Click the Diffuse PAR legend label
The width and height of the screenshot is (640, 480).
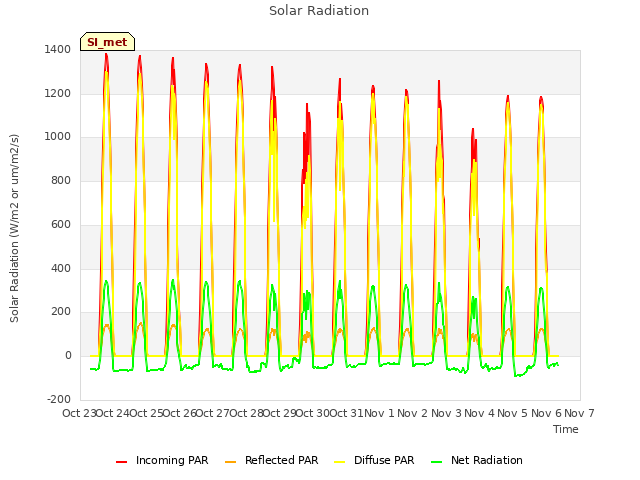pyautogui.click(x=384, y=460)
